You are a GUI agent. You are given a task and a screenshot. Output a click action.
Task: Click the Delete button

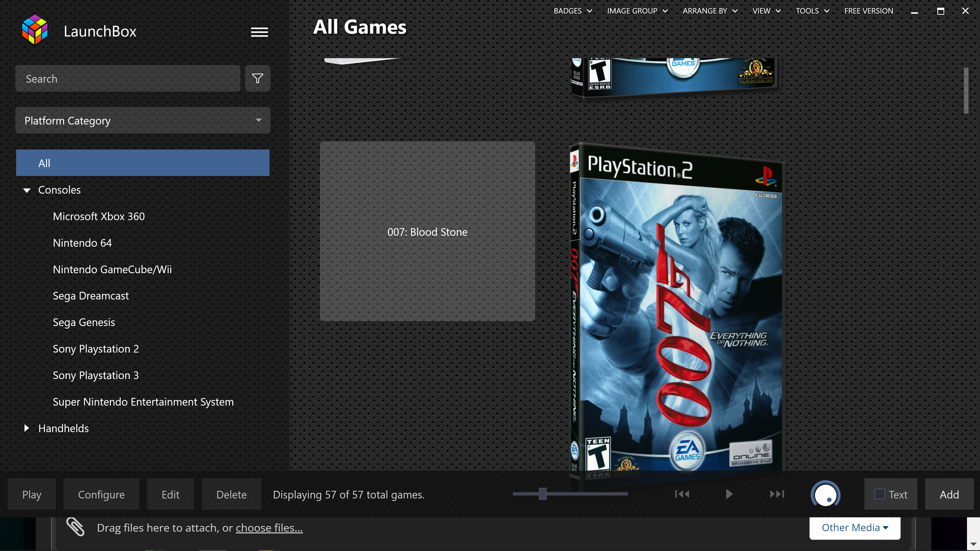coord(231,494)
